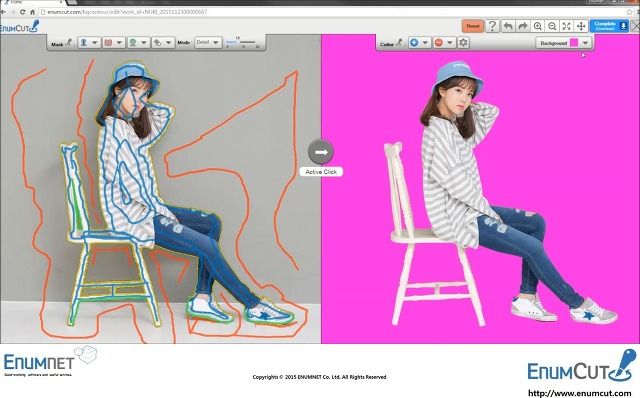This screenshot has height=398, width=640.
Task: Zoom out with the magnifier minus icon
Action: coord(552,26)
